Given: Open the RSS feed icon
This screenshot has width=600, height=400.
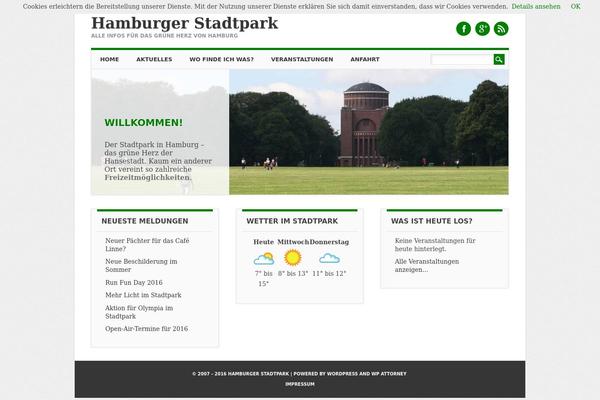Looking at the screenshot, I should (x=501, y=29).
